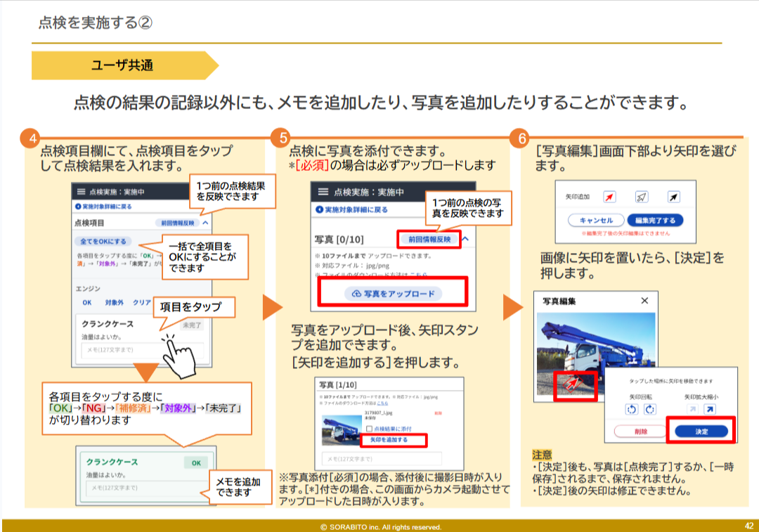Select the white outline arrow stamp icon
The width and height of the screenshot is (759, 532).
[642, 197]
